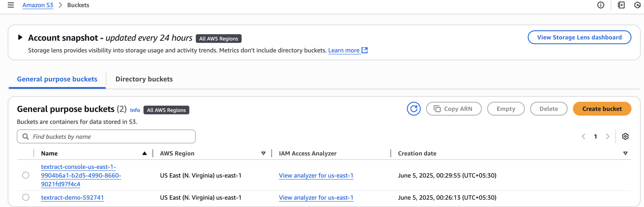Focus the Find buckets by name field
The image size is (644, 207).
(106, 136)
